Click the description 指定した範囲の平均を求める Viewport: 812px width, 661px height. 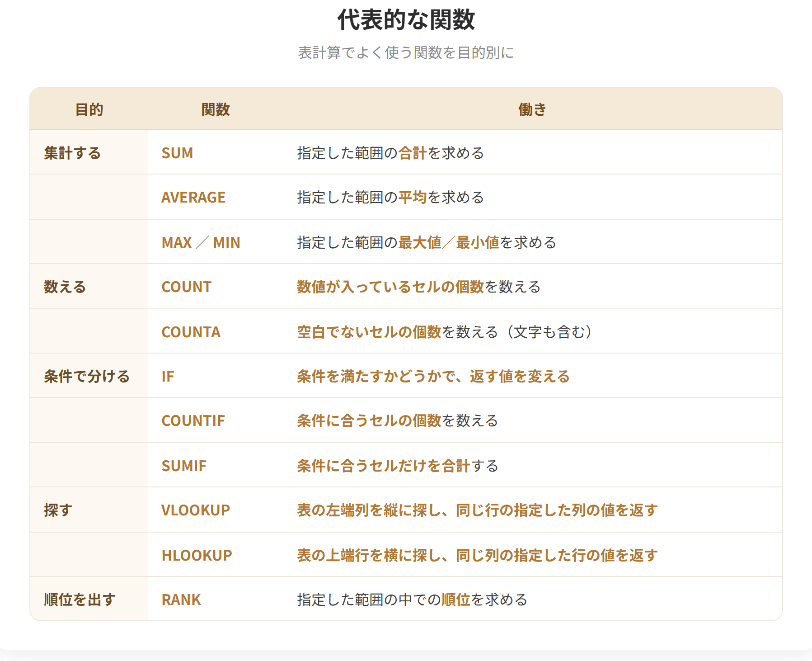(x=390, y=197)
